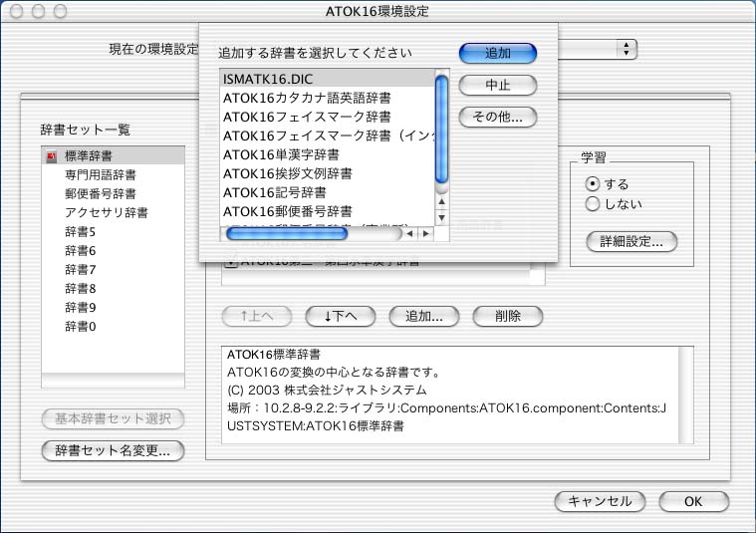This screenshot has width=756, height=533.
Task: Click the description area scrollbar
Action: (x=685, y=396)
